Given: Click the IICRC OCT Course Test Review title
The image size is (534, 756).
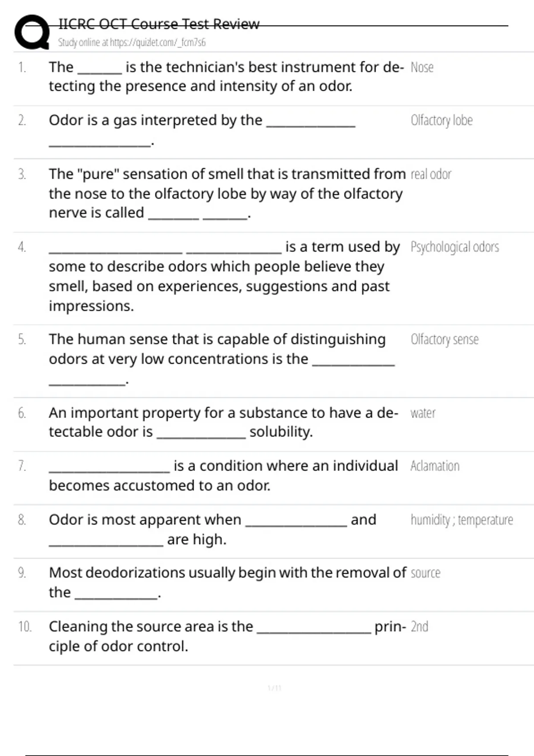Looking at the screenshot, I should click(x=159, y=24).
